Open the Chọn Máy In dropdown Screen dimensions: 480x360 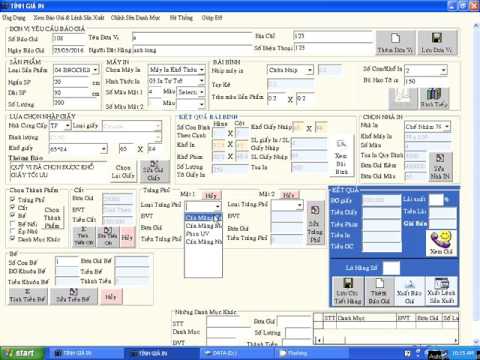click(x=202, y=70)
